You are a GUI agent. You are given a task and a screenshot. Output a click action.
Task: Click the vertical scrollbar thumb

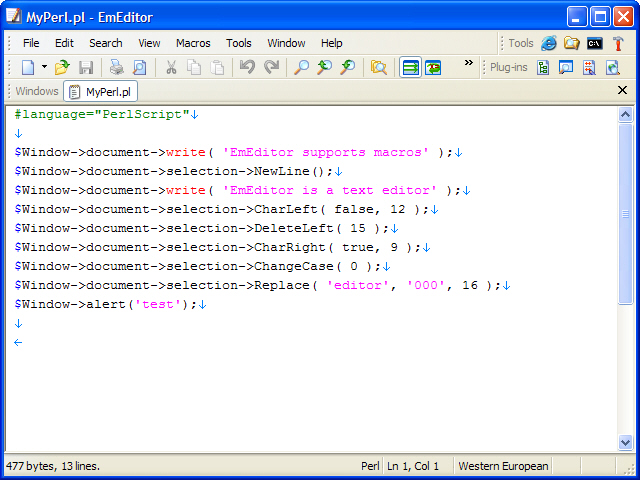pyautogui.click(x=625, y=214)
